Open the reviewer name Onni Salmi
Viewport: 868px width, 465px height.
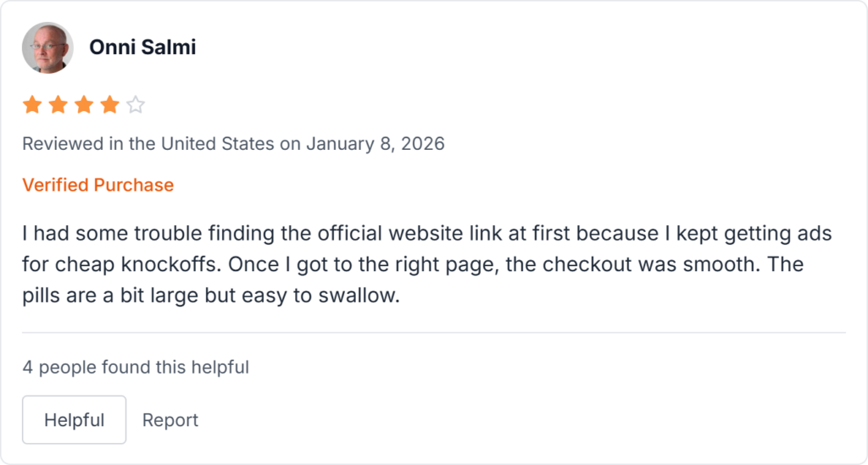142,47
